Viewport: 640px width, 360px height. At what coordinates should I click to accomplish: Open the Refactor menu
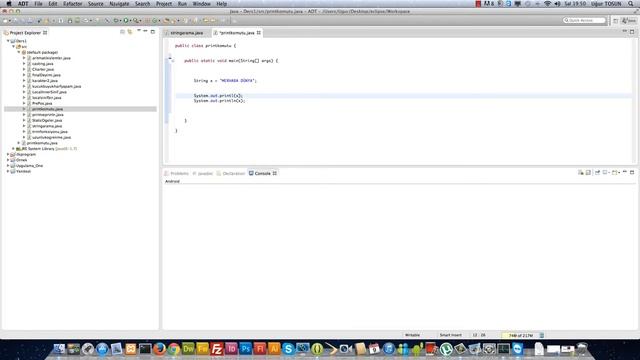(x=73, y=4)
